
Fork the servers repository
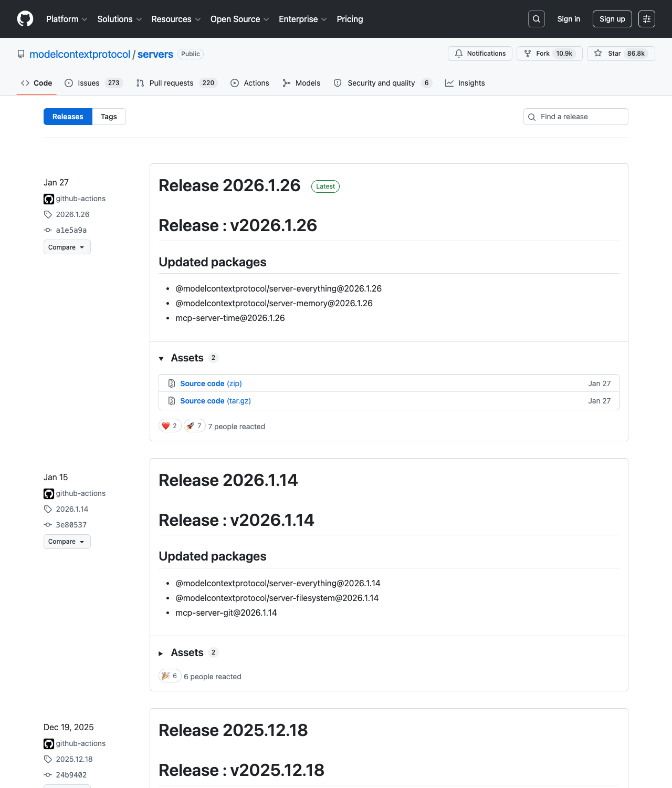(x=550, y=54)
